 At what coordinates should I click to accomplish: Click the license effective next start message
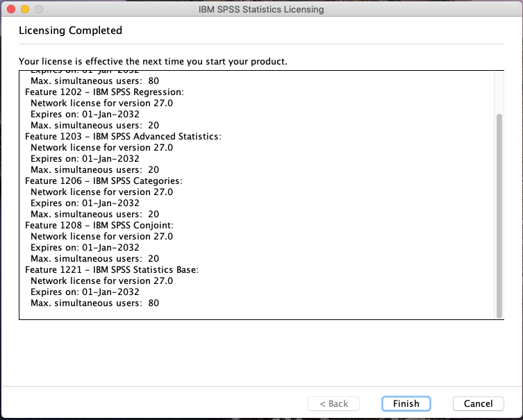pos(153,62)
